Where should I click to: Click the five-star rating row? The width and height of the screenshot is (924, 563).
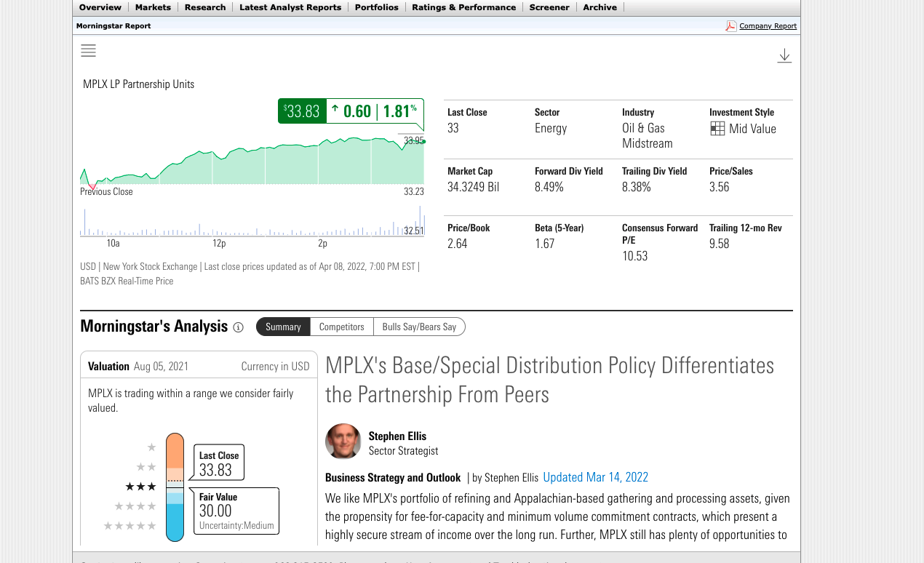(x=130, y=525)
